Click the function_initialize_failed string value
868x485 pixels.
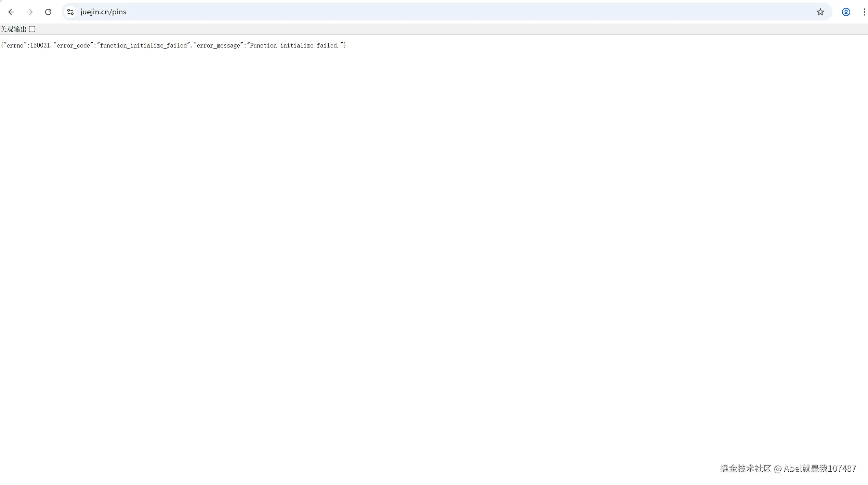point(143,45)
